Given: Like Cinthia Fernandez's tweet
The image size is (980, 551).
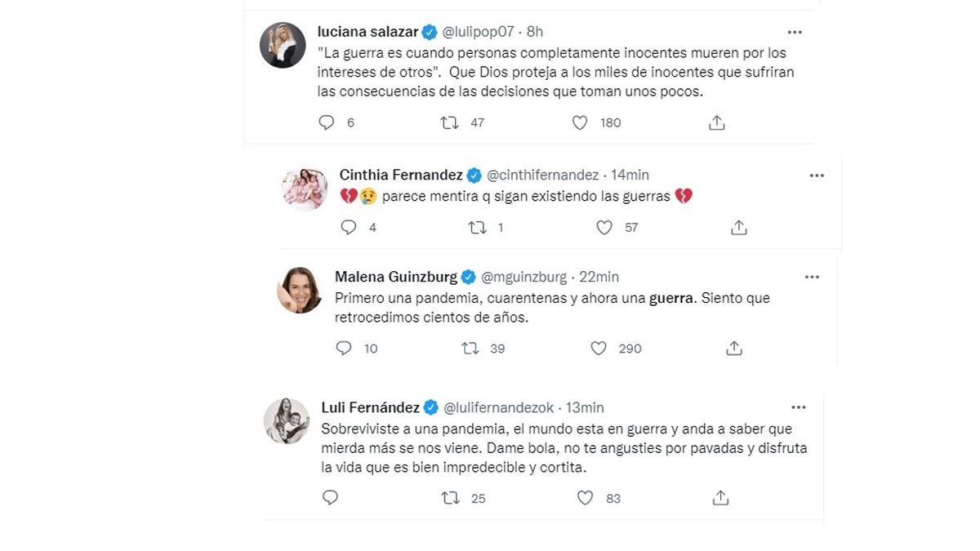Looking at the screenshot, I should tap(604, 228).
